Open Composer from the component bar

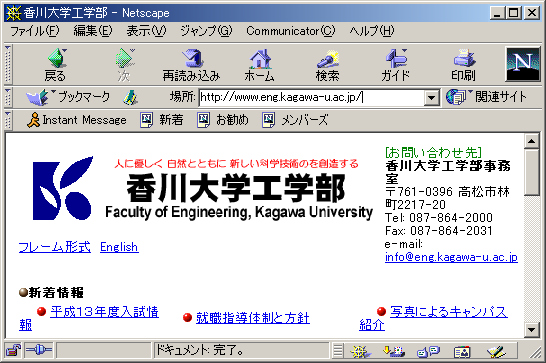coord(497,351)
